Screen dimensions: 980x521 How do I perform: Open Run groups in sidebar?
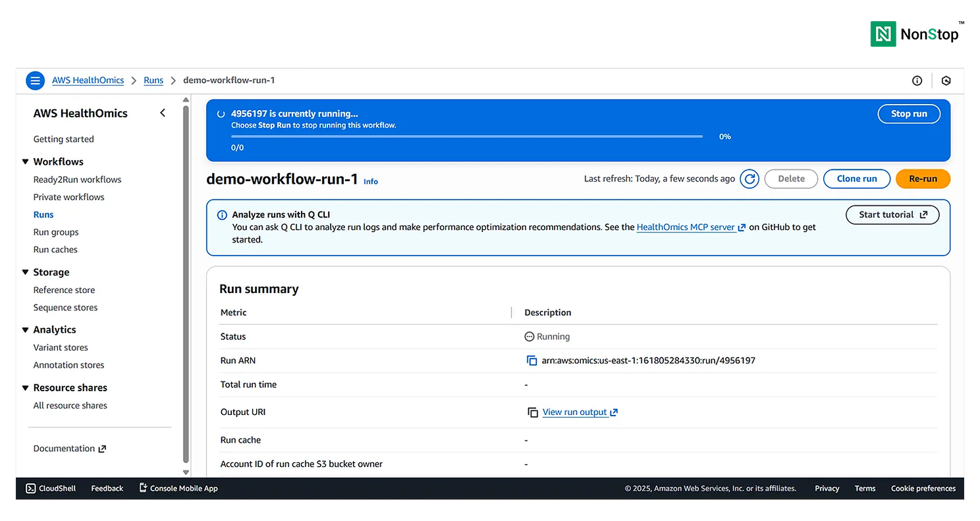click(56, 232)
